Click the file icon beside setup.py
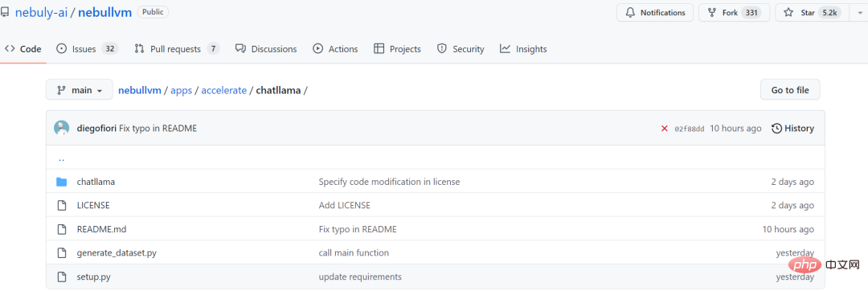The image size is (868, 291). (x=61, y=277)
